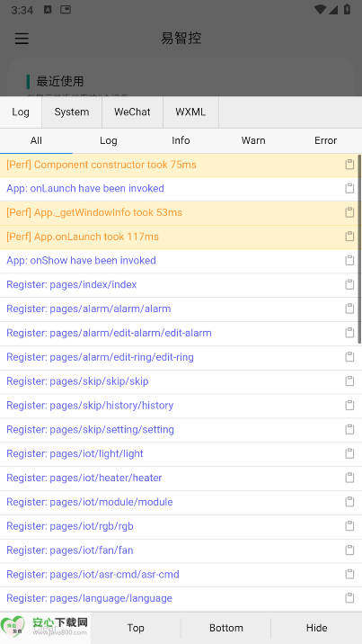Copy the pages/language/language log entry
The width and height of the screenshot is (362, 644).
pyautogui.click(x=349, y=598)
